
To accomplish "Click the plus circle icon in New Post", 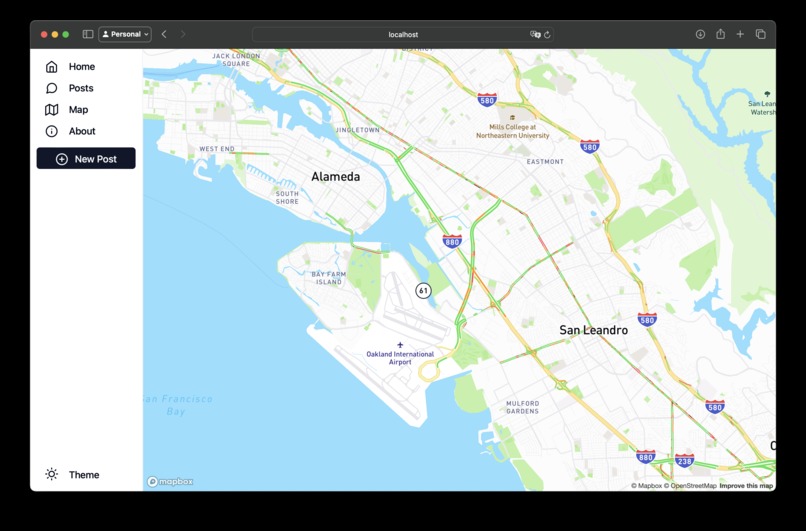I will coord(62,159).
